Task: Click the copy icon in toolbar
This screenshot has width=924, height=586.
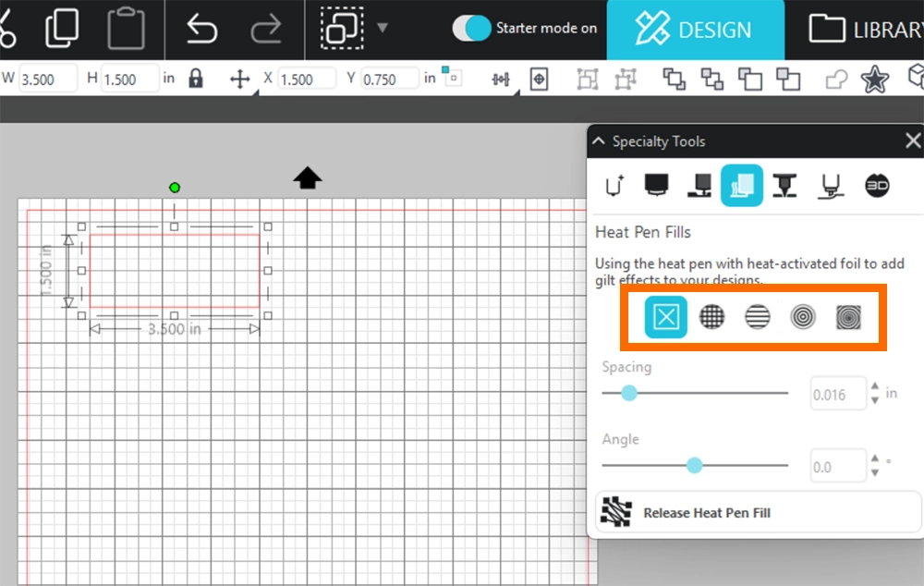Action: tap(61, 29)
